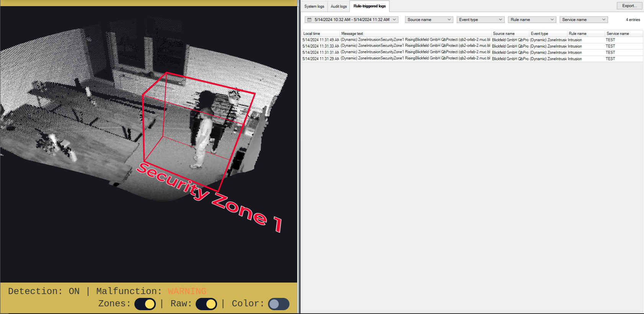Image resolution: width=644 pixels, height=314 pixels.
Task: Click the Export button
Action: (x=629, y=6)
